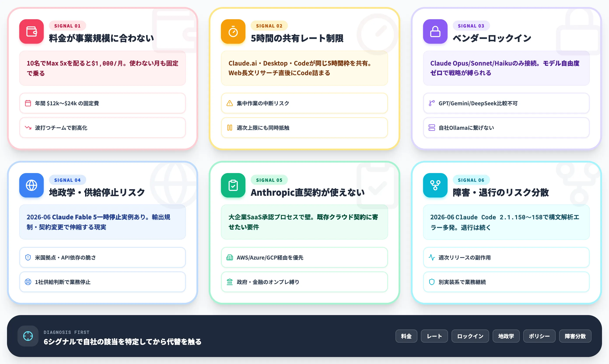Click the text 集中作業の中断リスク
This screenshot has height=364, width=609.
pos(263,103)
